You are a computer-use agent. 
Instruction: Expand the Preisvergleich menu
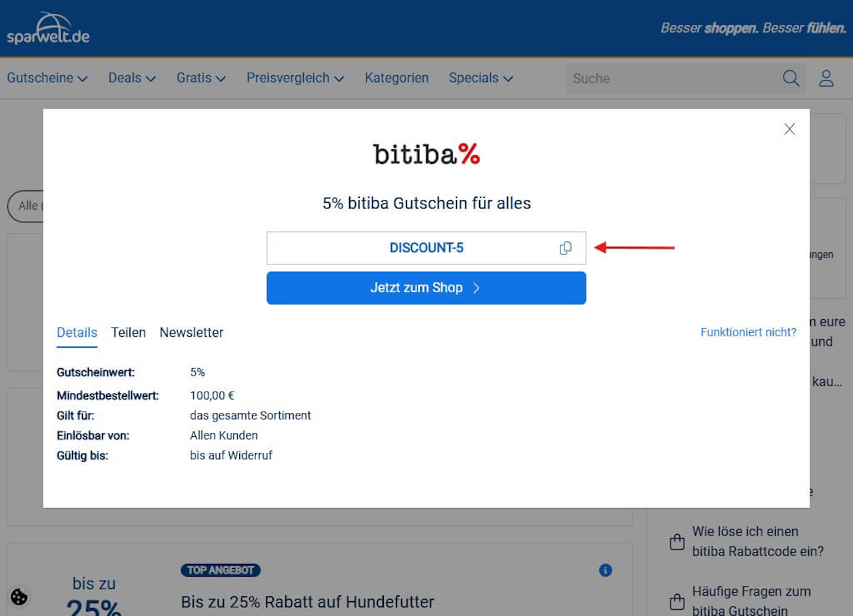pos(295,78)
